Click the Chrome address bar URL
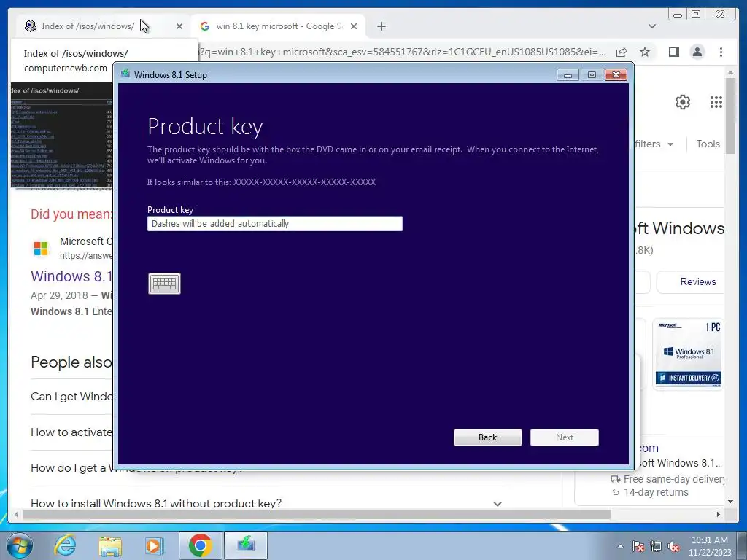This screenshot has width=747, height=560. (x=403, y=52)
